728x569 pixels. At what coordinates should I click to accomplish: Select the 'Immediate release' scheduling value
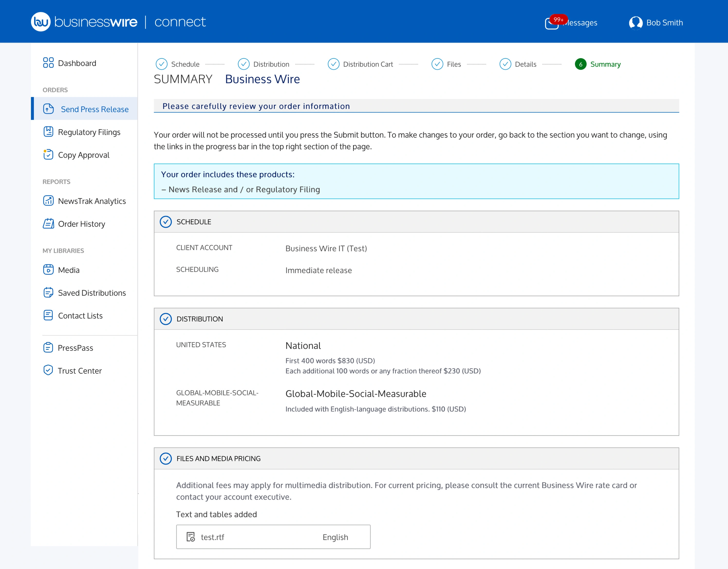[318, 270]
